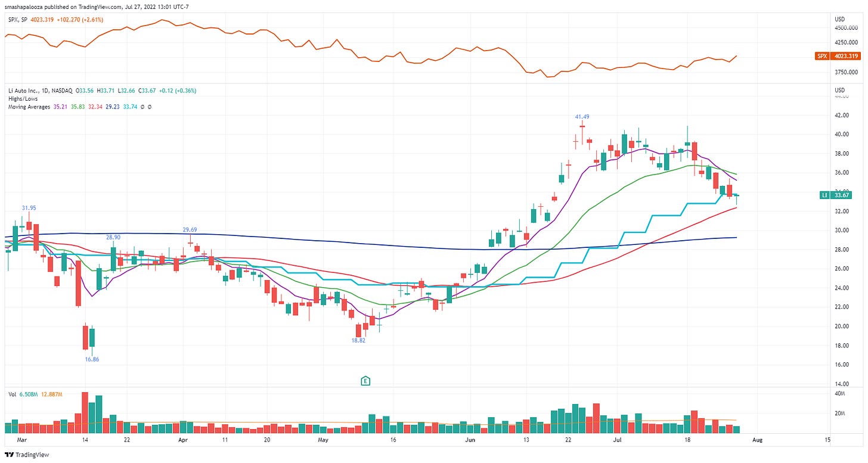The height and width of the screenshot is (463, 868).
Task: Click the navy 29.23 moving average value
Action: click(112, 107)
